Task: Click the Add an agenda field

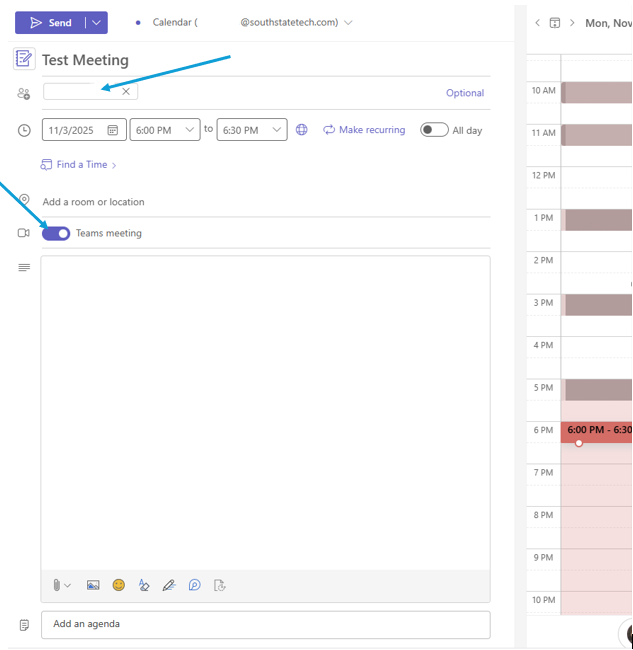Action: (265, 624)
